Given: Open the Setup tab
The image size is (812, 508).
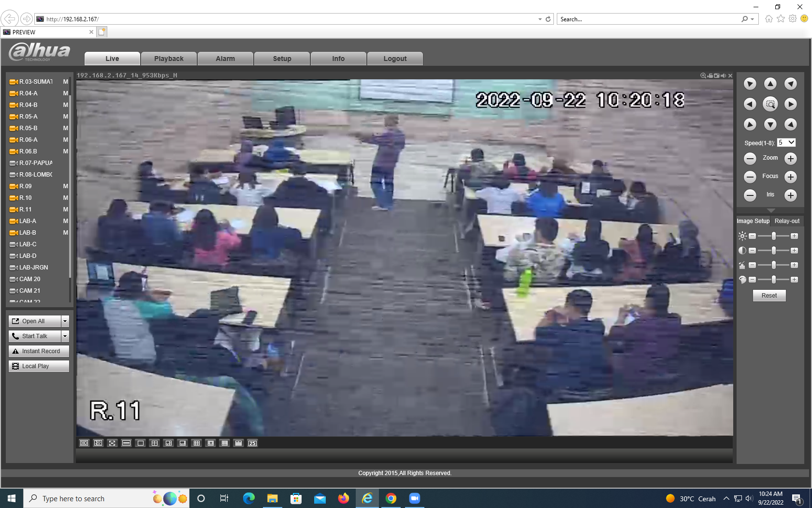Looking at the screenshot, I should point(282,59).
